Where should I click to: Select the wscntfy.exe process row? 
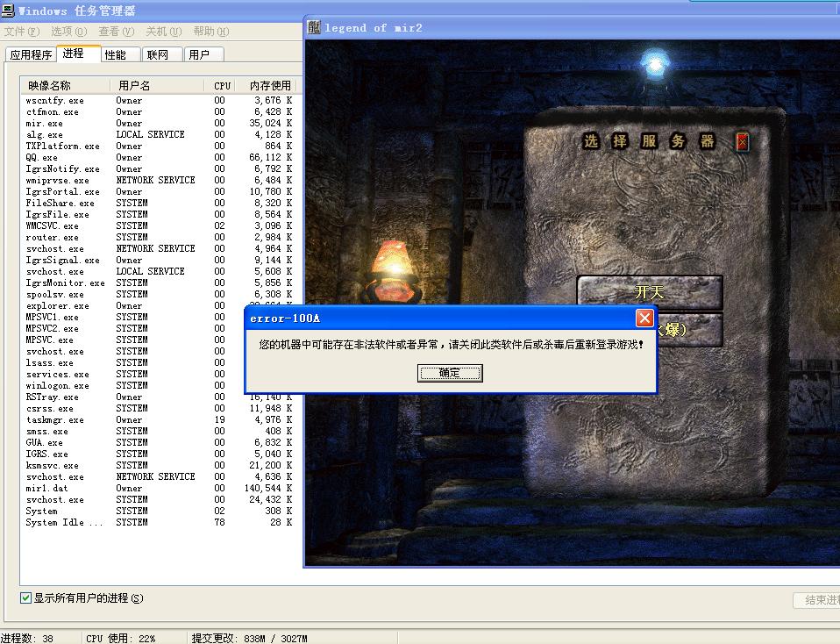(159, 100)
